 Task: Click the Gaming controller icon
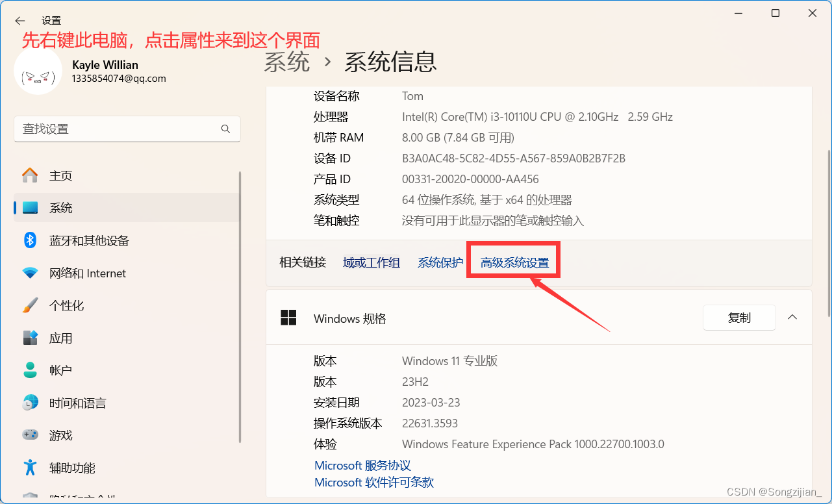(30, 435)
